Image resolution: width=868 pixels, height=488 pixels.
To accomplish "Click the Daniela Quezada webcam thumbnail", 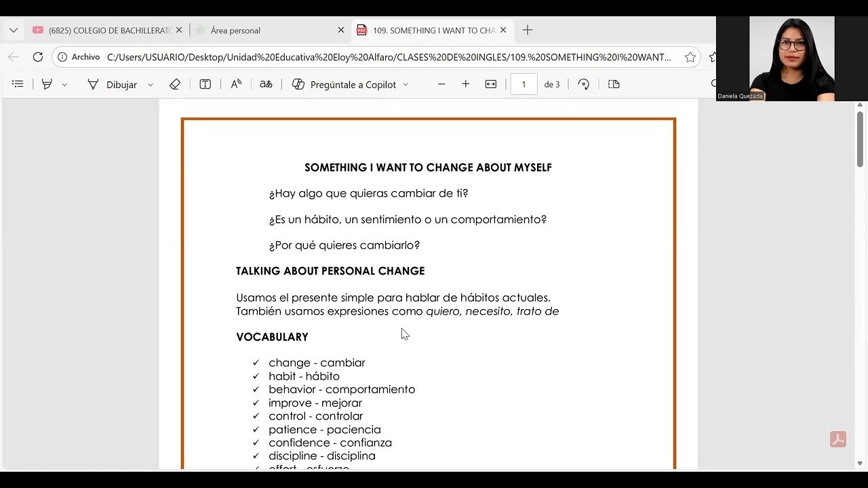I will [x=792, y=58].
